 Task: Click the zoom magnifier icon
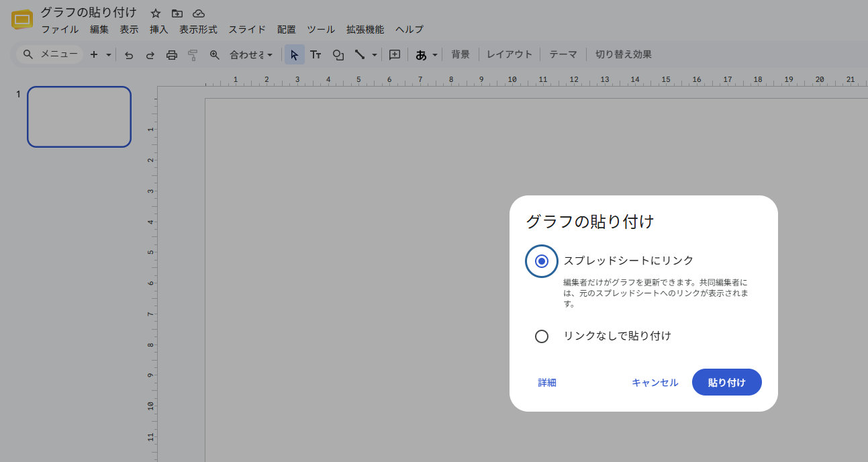pyautogui.click(x=215, y=55)
